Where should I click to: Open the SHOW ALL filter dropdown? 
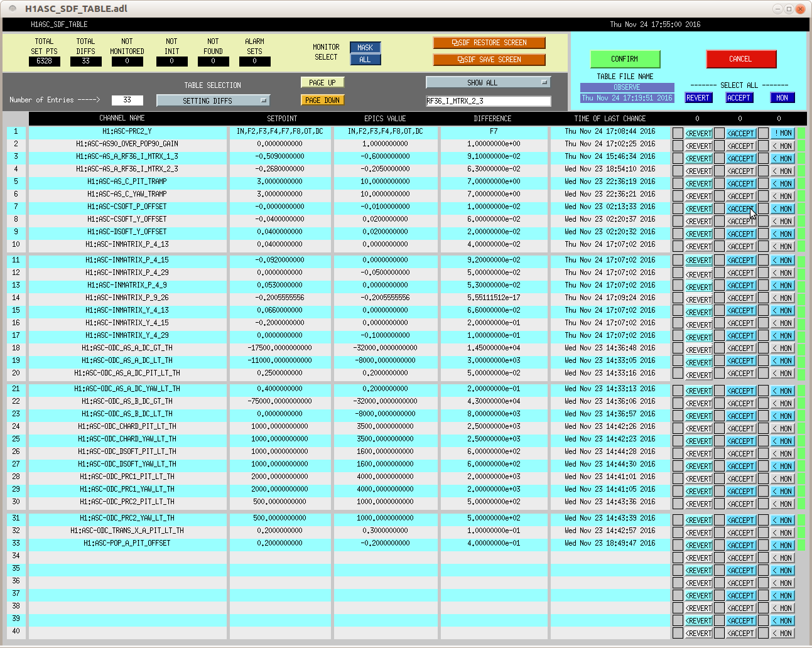(x=488, y=82)
